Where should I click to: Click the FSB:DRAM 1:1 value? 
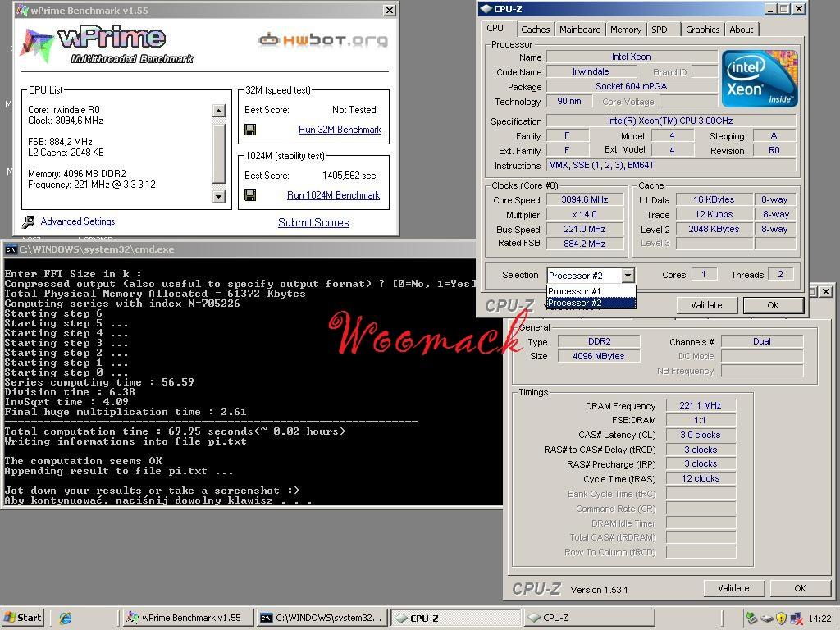701,420
